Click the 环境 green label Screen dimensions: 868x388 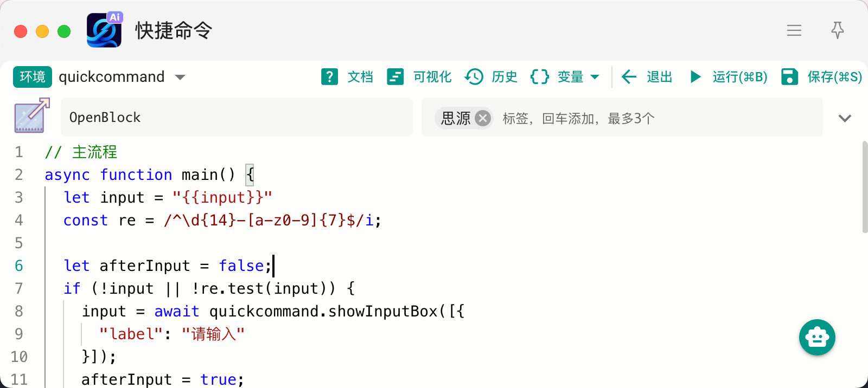click(33, 77)
